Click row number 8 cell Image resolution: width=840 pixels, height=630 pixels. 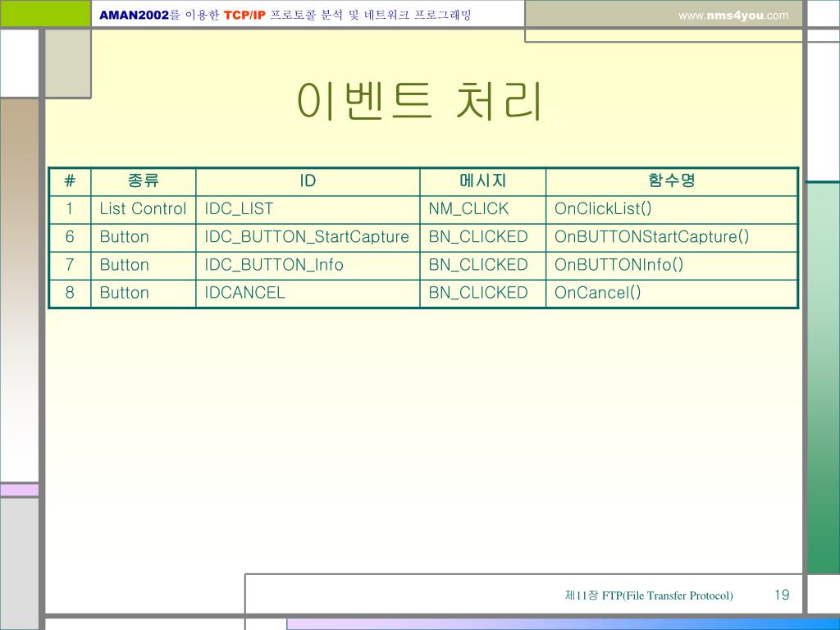pos(70,293)
